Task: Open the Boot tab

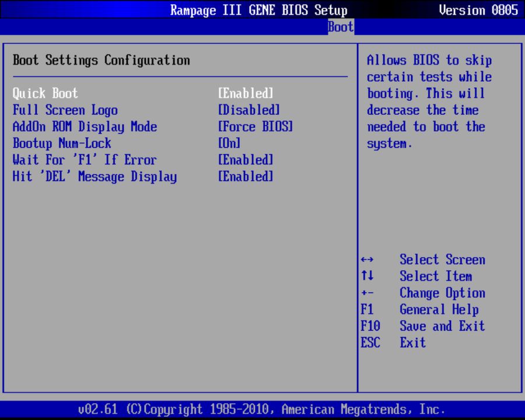Action: [x=341, y=26]
